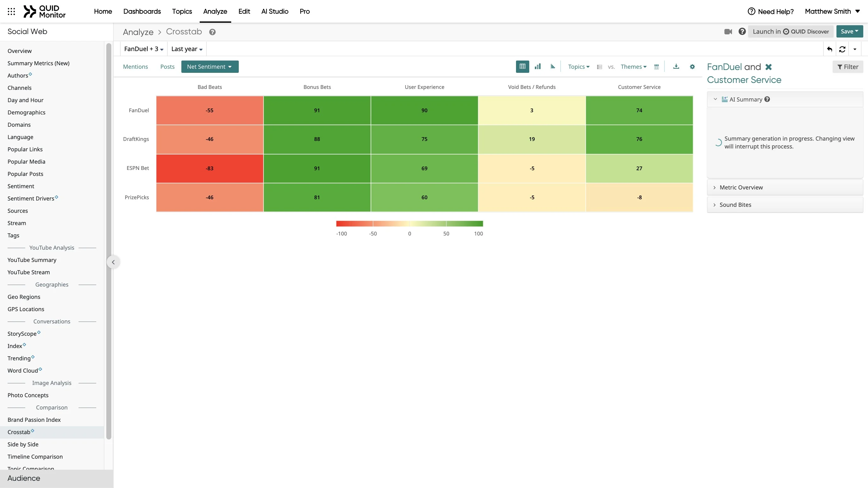The image size is (868, 488).
Task: Switch to the Mentions metric tab
Action: click(135, 67)
